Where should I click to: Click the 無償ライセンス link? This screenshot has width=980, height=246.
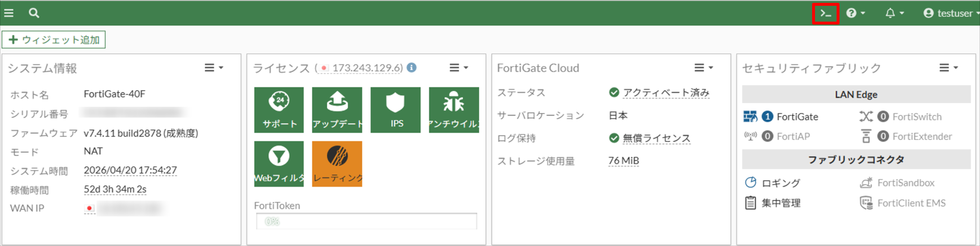(x=656, y=138)
